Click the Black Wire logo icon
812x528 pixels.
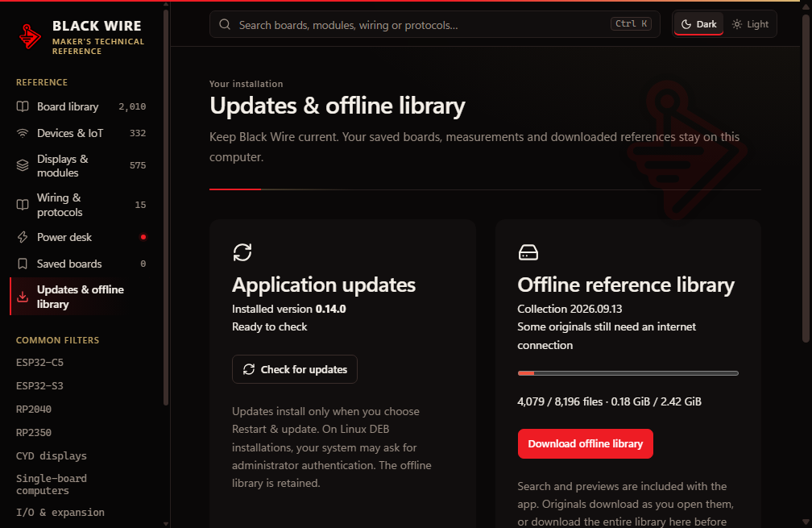click(x=30, y=36)
